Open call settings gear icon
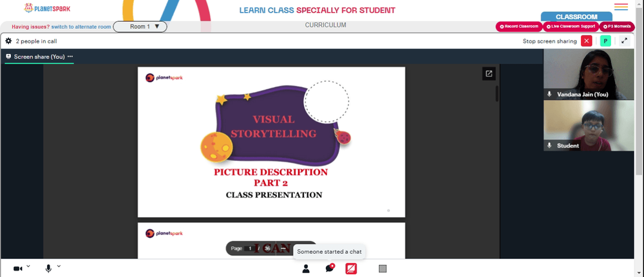This screenshot has height=277, width=644. (x=8, y=41)
